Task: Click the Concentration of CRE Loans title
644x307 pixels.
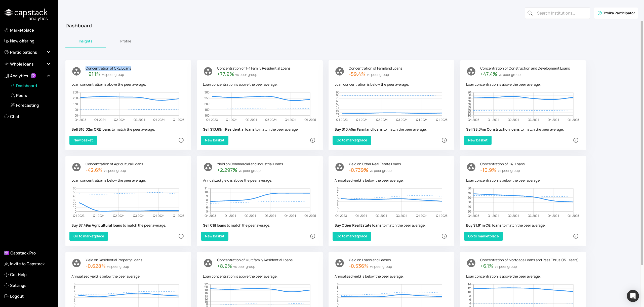Action: tap(108, 68)
